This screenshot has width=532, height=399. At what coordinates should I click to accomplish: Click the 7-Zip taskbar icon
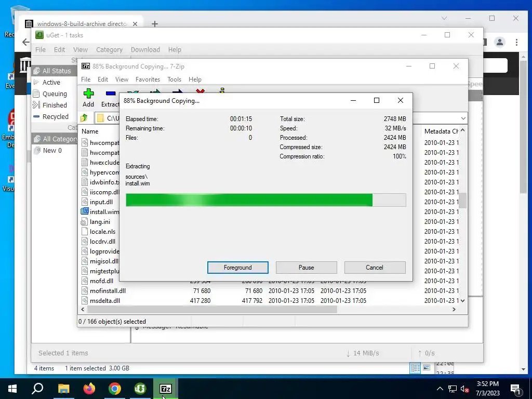pos(166,389)
